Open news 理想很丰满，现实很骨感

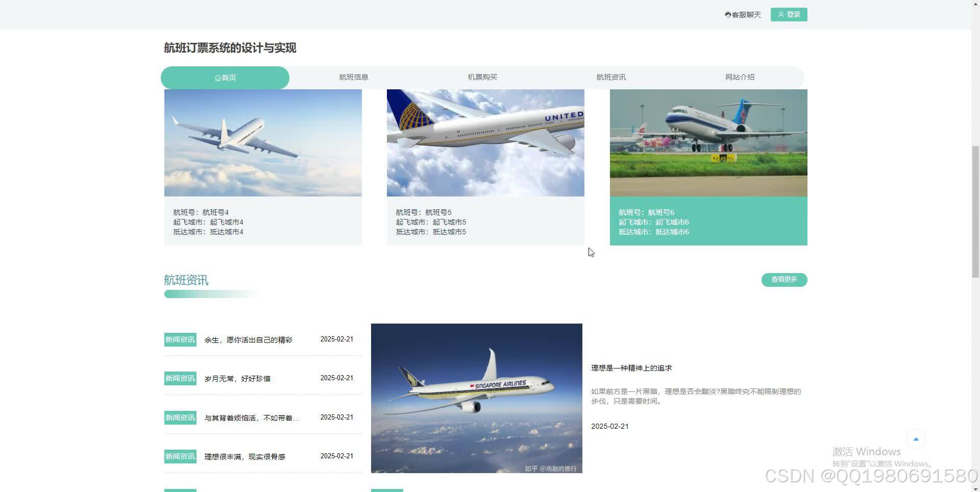[x=245, y=457]
